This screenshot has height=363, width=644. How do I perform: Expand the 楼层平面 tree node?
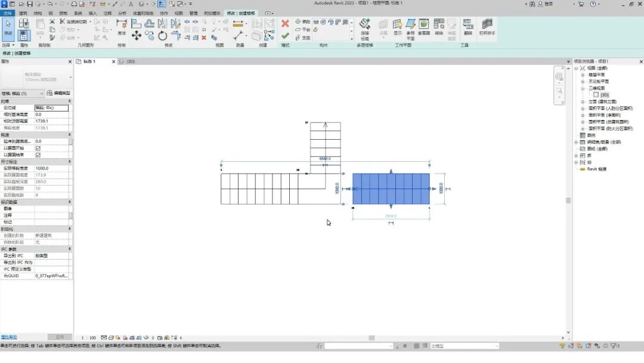[583, 75]
